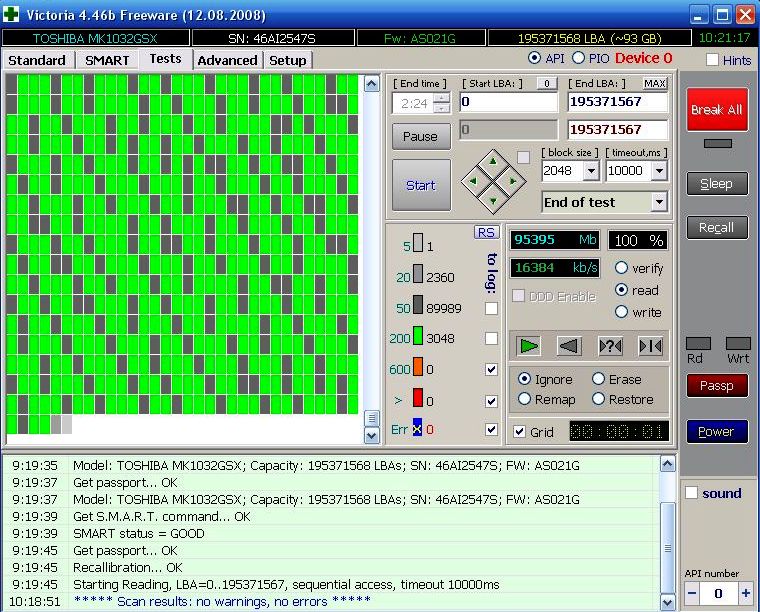Enable the sound checkbox
Screen dimensions: 760x612
pyautogui.click(x=692, y=493)
